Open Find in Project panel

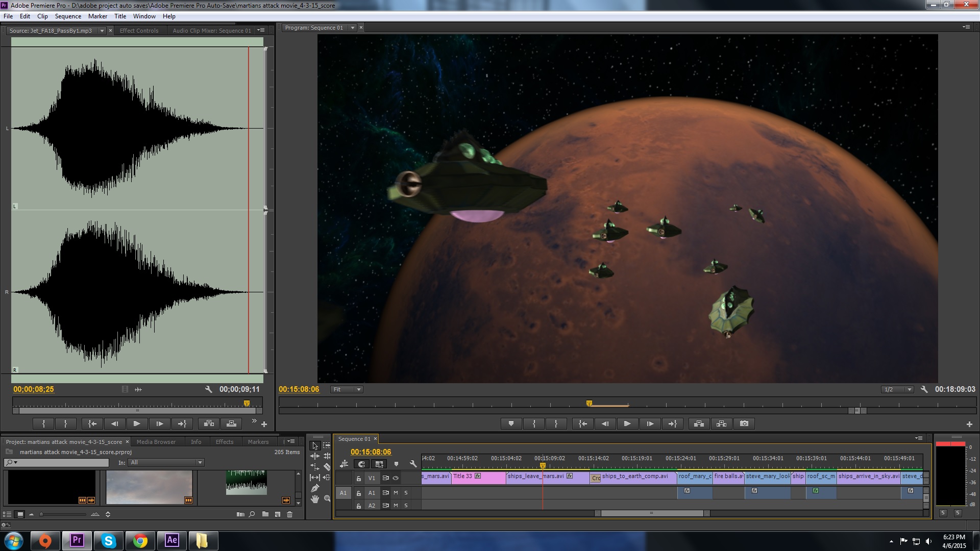252,514
